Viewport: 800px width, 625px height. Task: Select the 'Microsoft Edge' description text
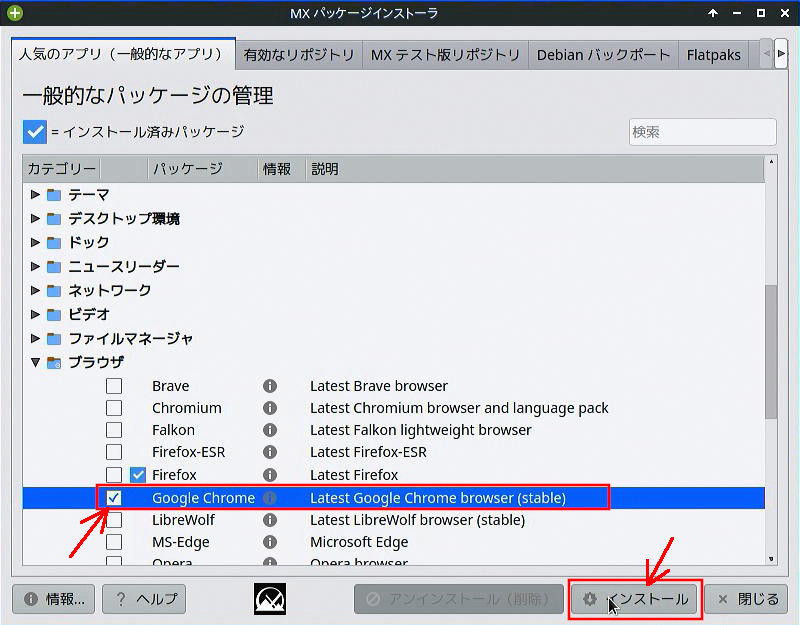[359, 542]
